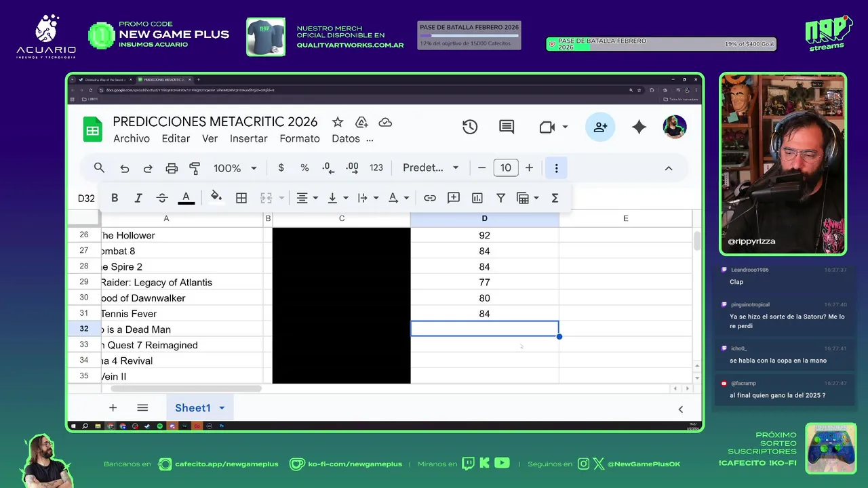Format cell as currency

[x=281, y=168]
